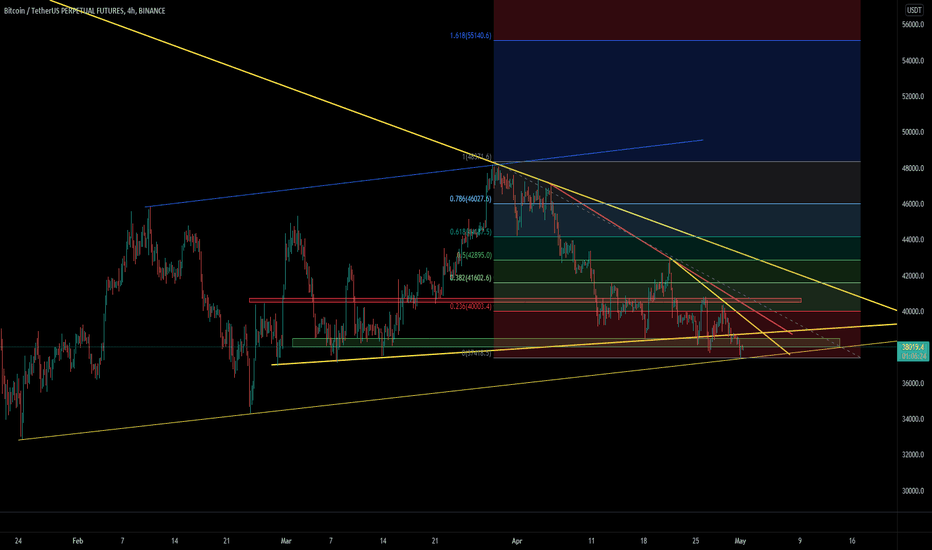The image size is (932, 550).
Task: Click the 11 date label on time axis
Action: [591, 541]
